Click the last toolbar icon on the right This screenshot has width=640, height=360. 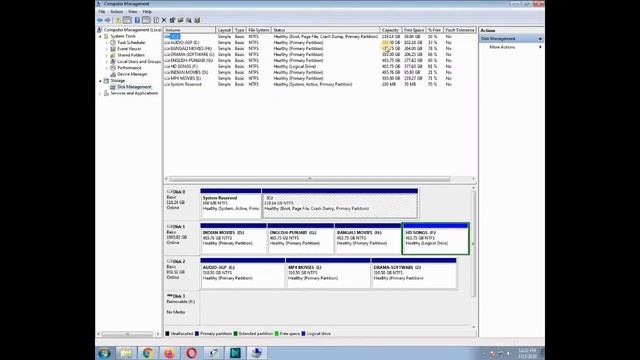click(x=197, y=20)
